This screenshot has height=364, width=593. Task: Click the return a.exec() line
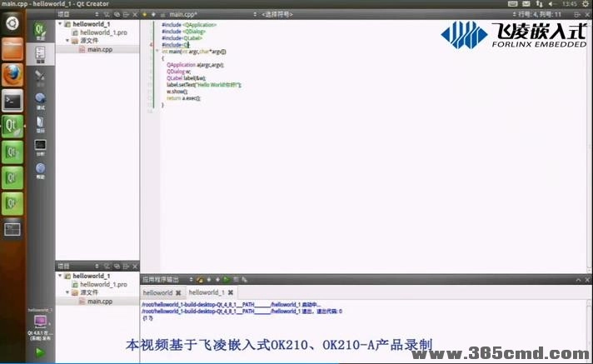point(183,98)
